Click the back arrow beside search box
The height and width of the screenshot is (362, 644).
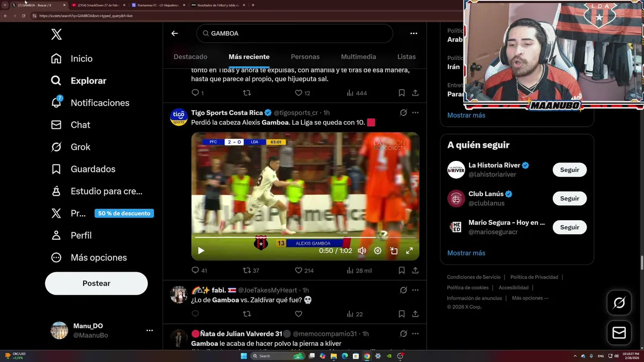(175, 33)
